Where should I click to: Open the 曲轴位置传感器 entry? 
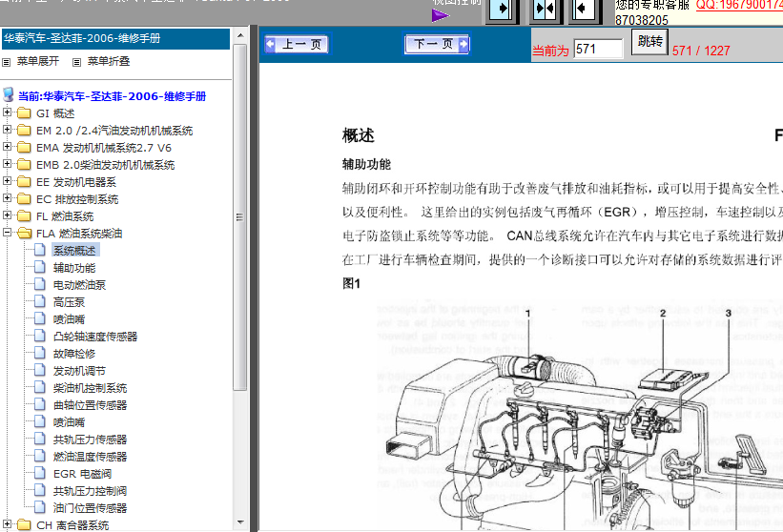coord(90,405)
